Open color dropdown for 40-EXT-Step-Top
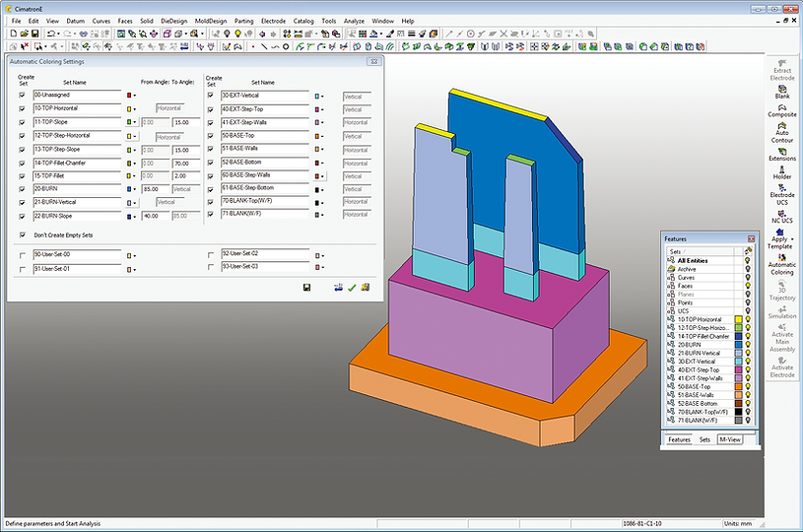The height and width of the screenshot is (532, 803). point(322,109)
